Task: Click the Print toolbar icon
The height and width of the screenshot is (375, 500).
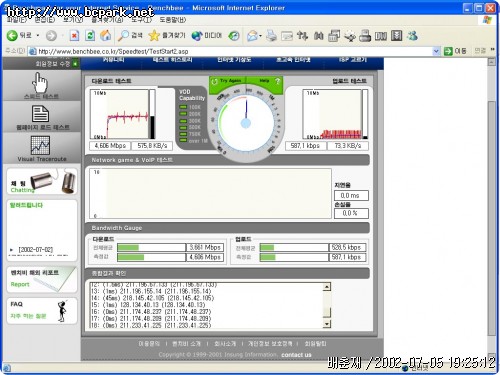Action: [271, 36]
